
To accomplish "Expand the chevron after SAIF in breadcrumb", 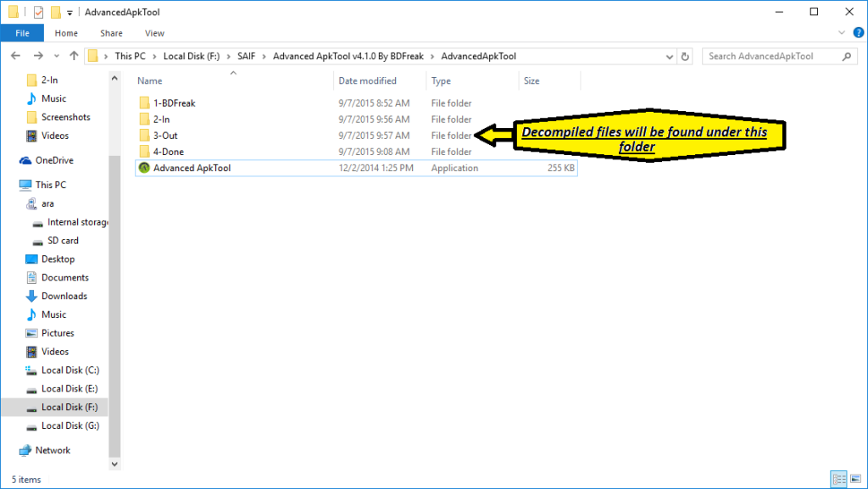I will coord(264,57).
